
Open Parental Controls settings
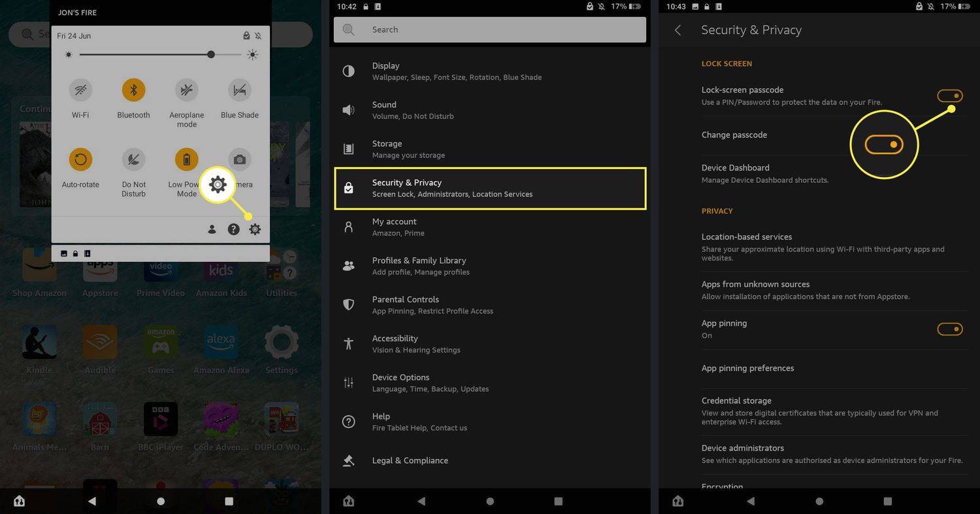(x=490, y=305)
